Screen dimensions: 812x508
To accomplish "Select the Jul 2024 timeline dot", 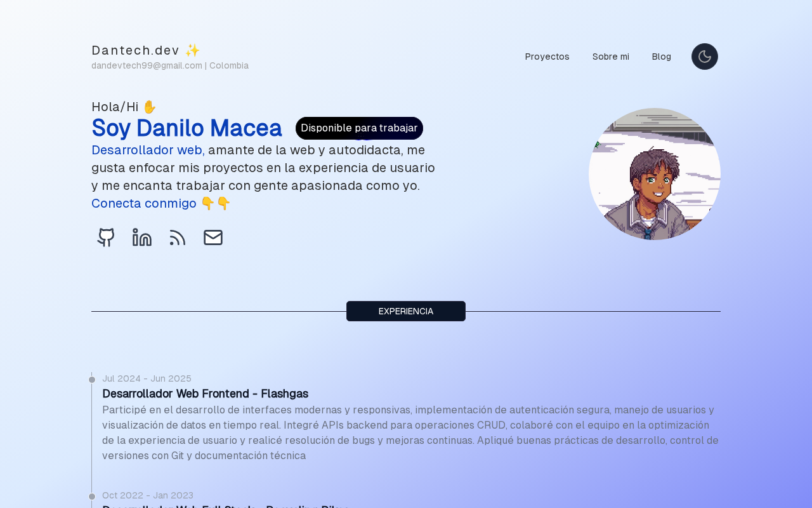I will coord(92,380).
